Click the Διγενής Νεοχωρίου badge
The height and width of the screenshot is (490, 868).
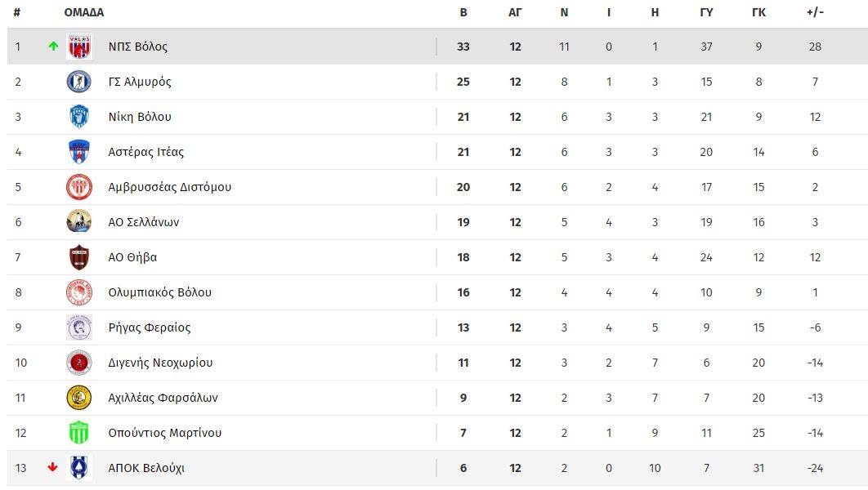click(79, 363)
